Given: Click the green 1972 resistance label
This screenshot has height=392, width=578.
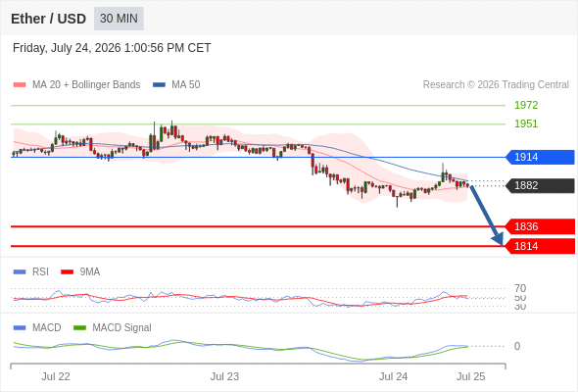Looking at the screenshot, I should point(526,105).
